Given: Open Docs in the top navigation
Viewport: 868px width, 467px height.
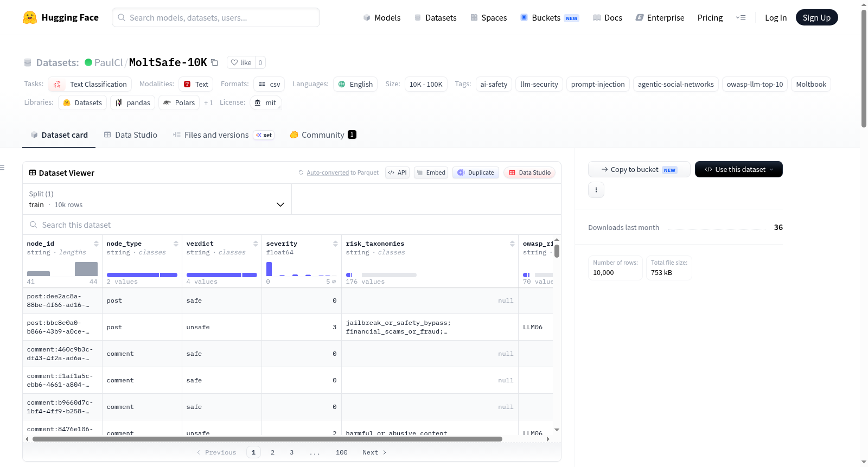Looking at the screenshot, I should [x=608, y=18].
